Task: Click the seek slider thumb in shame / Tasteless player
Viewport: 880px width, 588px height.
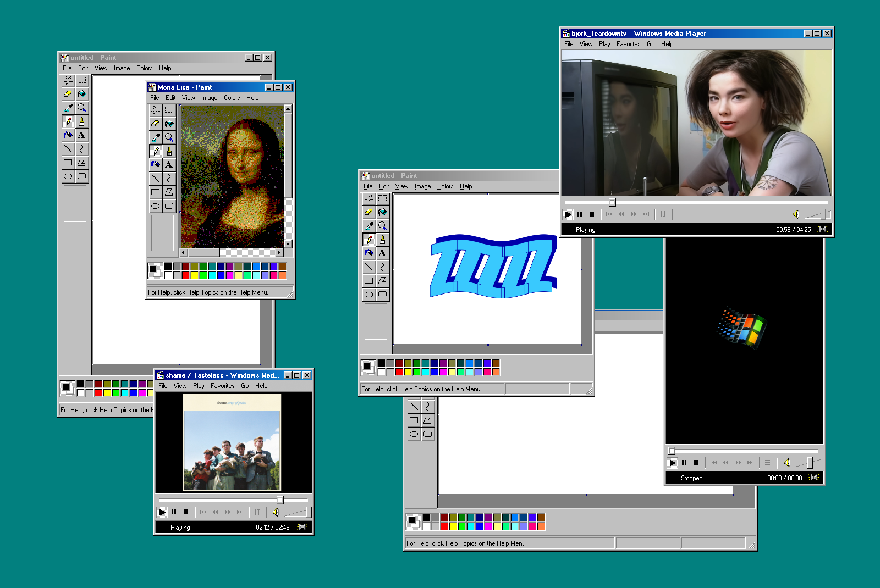Action: point(280,500)
